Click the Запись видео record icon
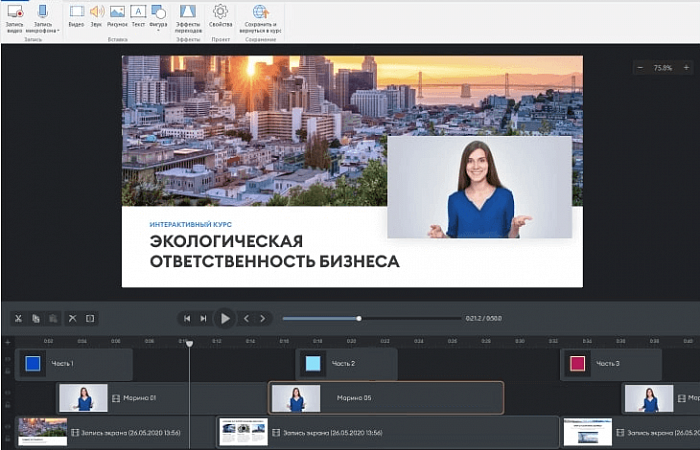Viewport: 700px width, 450px height. point(14,12)
